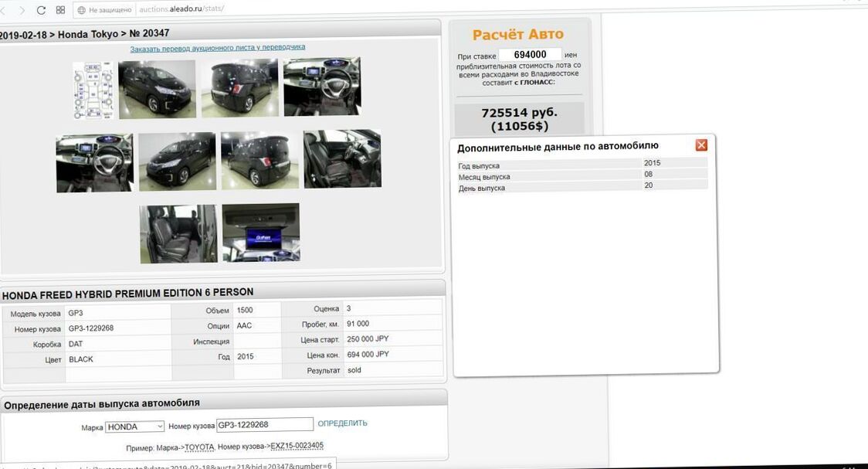Viewport: 868px width, 469px height.
Task: Select the mileage value 91 000
Action: coord(358,324)
